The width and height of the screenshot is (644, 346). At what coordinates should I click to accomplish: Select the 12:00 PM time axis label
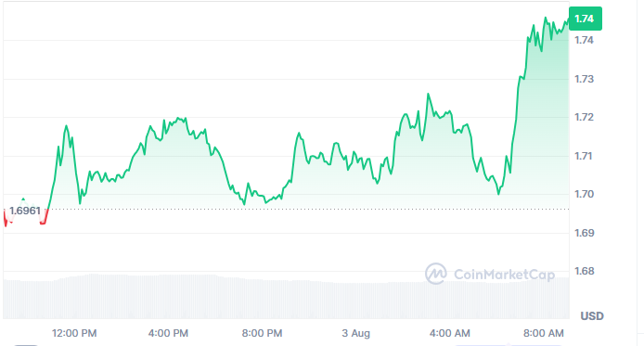point(74,333)
